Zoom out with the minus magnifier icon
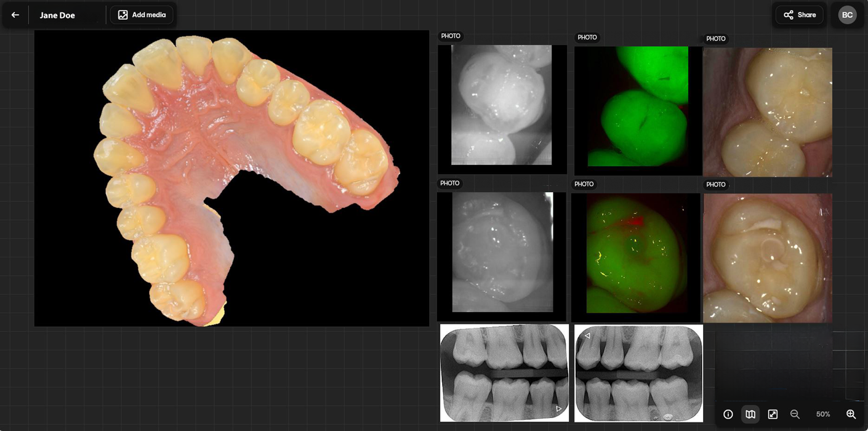Viewport: 868px width, 431px height. [x=795, y=414]
